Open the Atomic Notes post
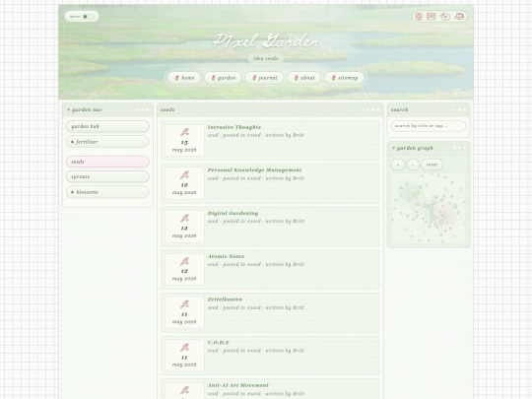This screenshot has height=399, width=532. pyautogui.click(x=226, y=256)
